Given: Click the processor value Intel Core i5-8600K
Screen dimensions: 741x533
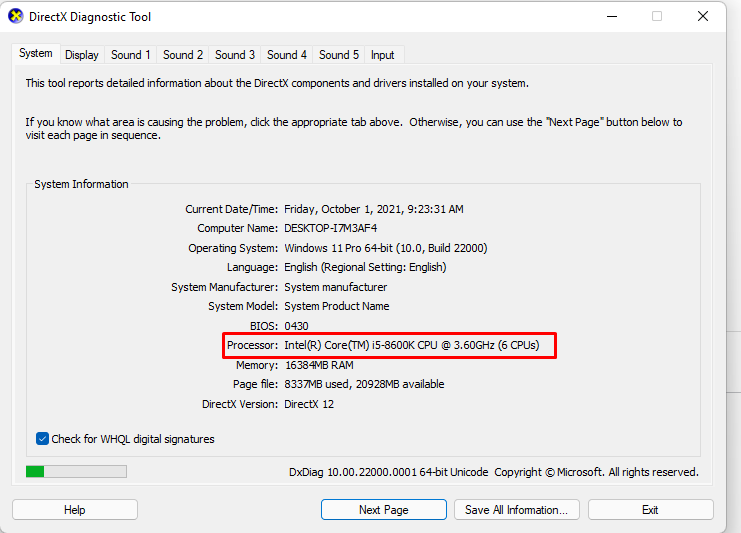Looking at the screenshot, I should coord(412,345).
